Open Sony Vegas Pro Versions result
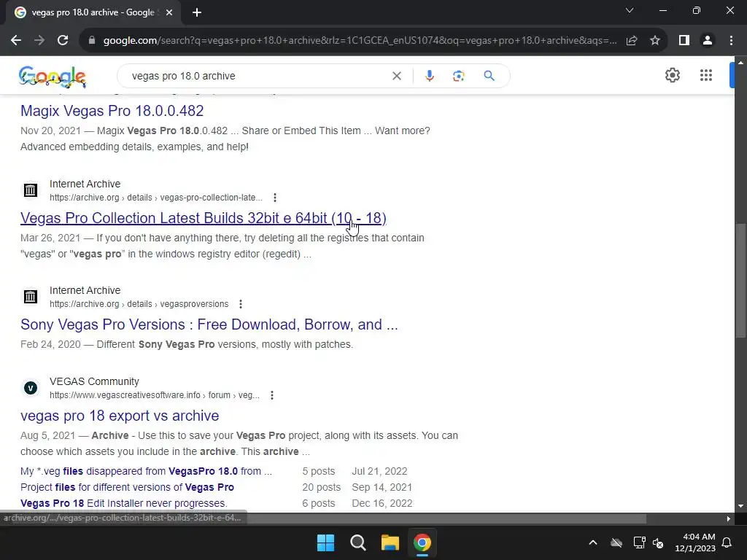 tap(209, 324)
